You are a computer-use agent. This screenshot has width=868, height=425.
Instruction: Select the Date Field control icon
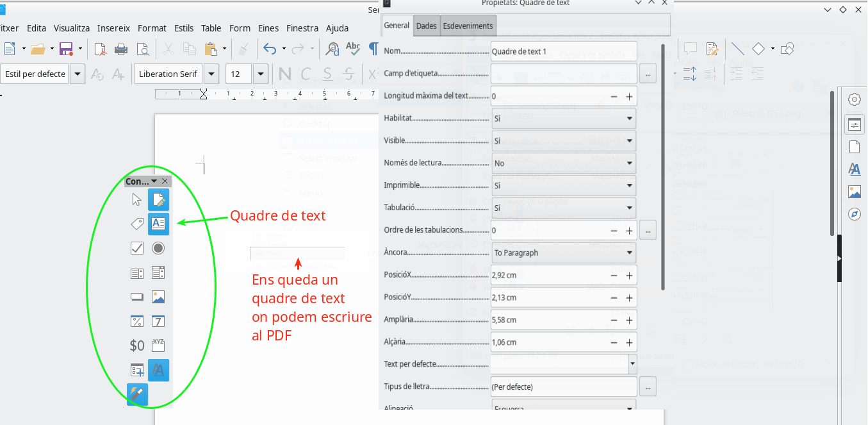coord(158,321)
